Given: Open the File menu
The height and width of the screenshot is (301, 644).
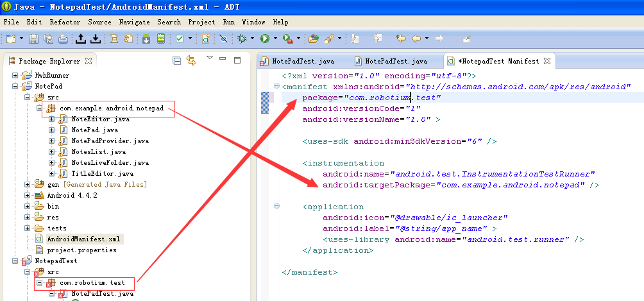Looking at the screenshot, I should [11, 22].
